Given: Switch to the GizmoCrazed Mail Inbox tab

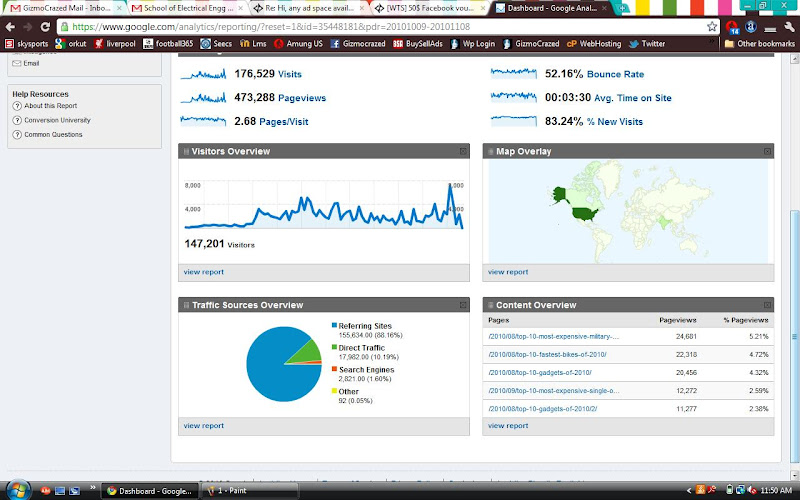Looking at the screenshot, I should coord(66,8).
